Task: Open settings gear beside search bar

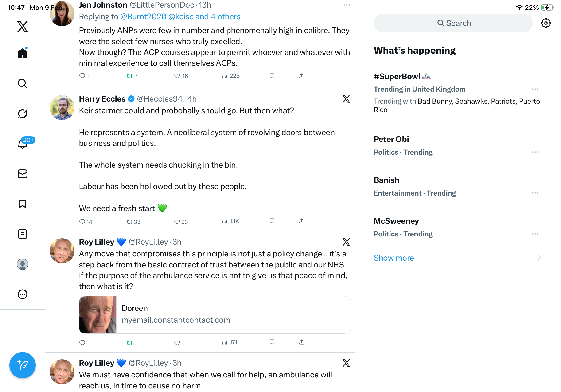Action: tap(545, 23)
